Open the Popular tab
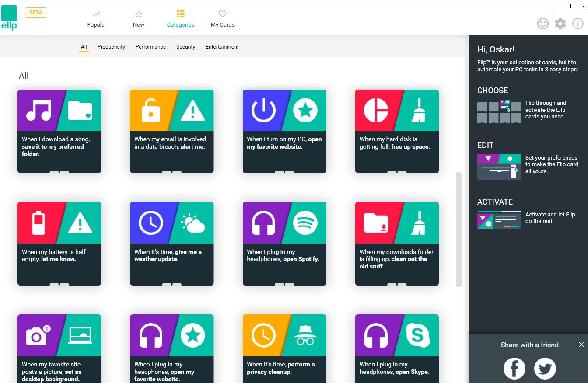Image resolution: width=588 pixels, height=383 pixels. pos(97,19)
